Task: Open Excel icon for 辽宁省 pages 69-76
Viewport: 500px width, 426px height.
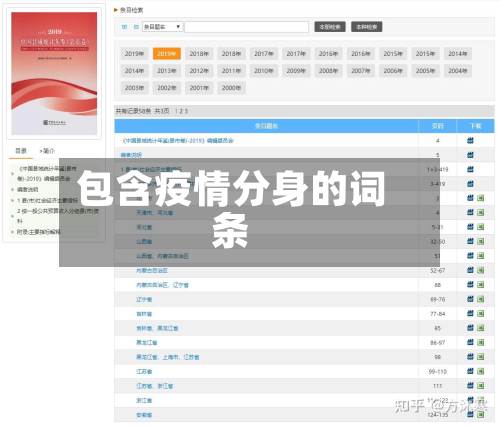Action: pyautogui.click(x=480, y=299)
